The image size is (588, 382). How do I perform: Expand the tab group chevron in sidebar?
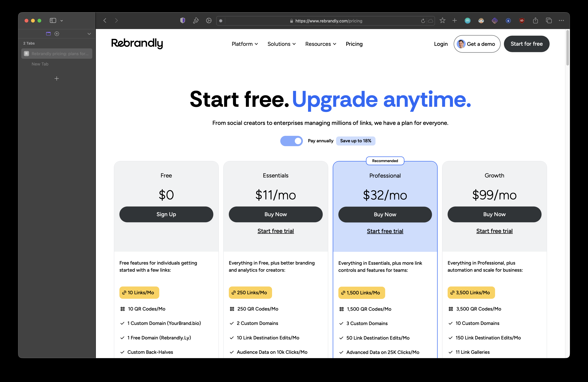(x=89, y=34)
